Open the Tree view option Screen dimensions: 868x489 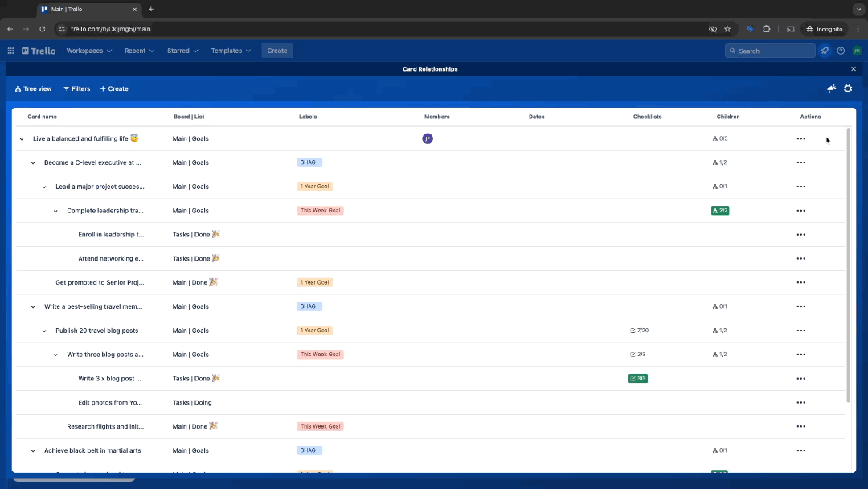(33, 88)
